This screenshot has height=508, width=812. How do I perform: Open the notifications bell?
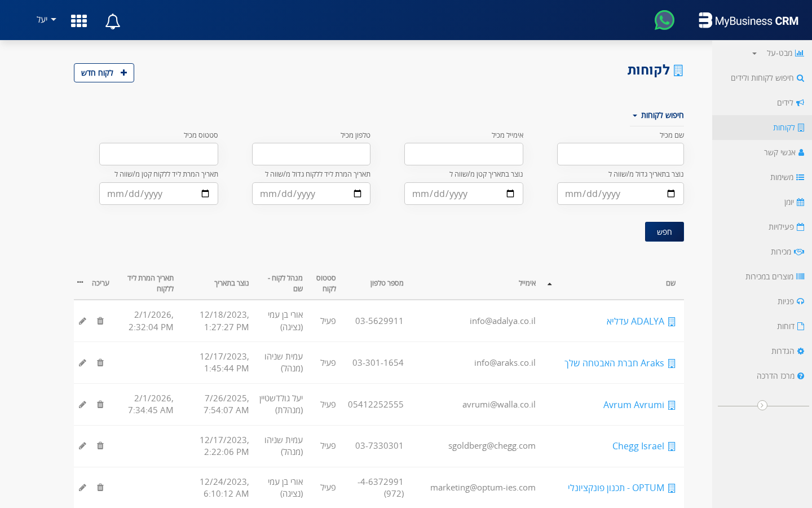tap(112, 21)
